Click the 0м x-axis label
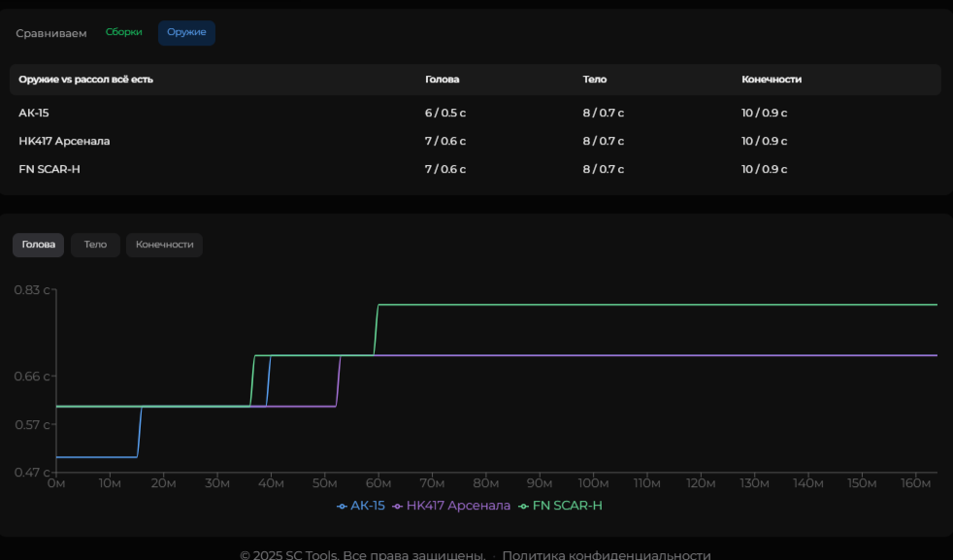 pyautogui.click(x=56, y=484)
